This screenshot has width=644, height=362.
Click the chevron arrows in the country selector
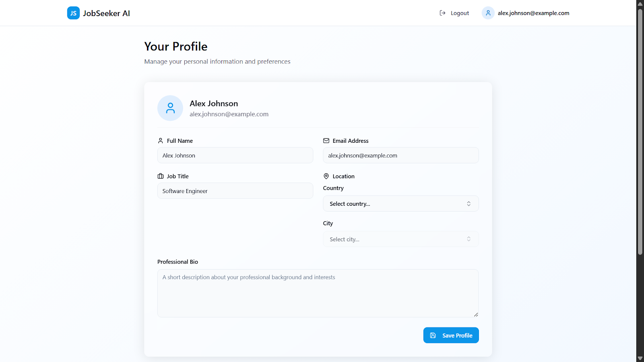[x=469, y=204]
